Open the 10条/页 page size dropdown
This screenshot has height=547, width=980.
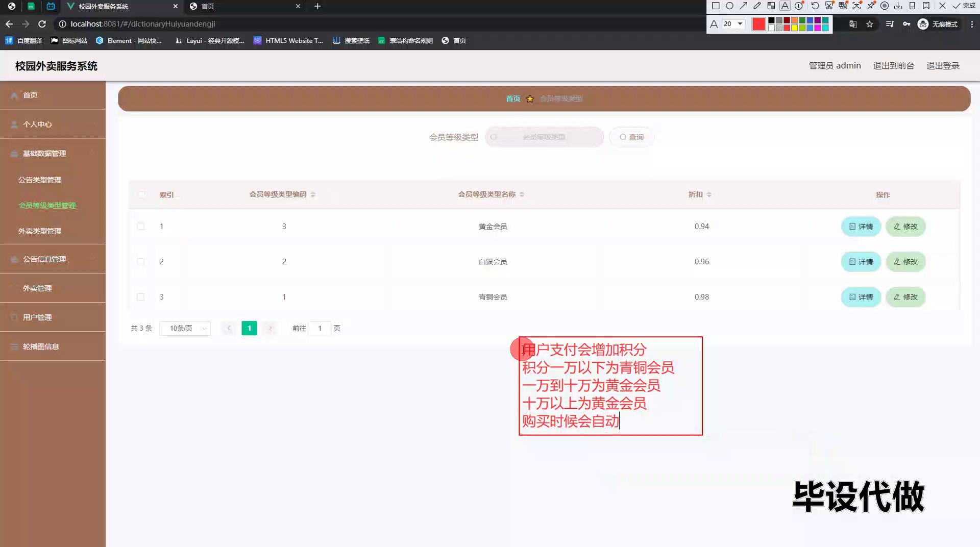[185, 329]
